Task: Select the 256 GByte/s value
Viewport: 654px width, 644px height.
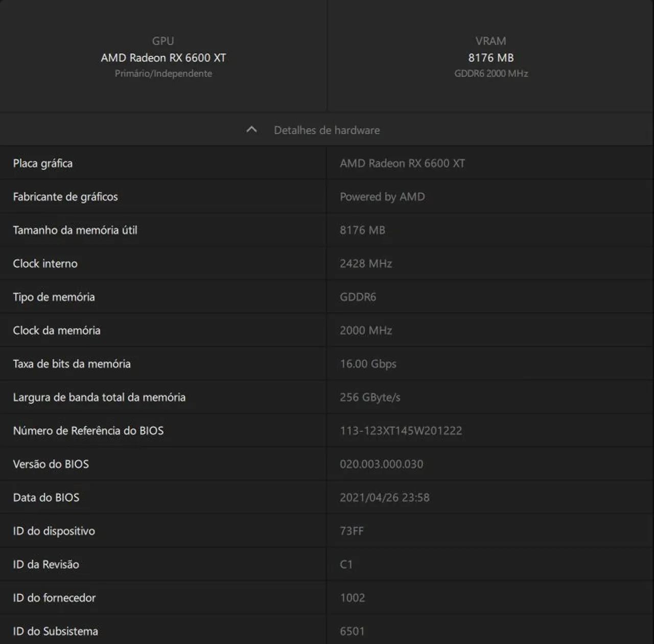Action: pyautogui.click(x=370, y=397)
